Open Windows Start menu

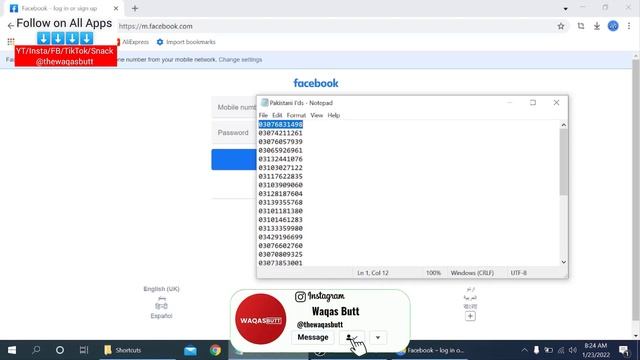(x=12, y=350)
